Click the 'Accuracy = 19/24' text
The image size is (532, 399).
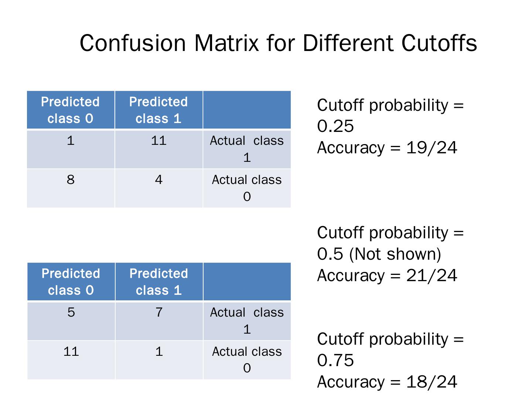[387, 148]
